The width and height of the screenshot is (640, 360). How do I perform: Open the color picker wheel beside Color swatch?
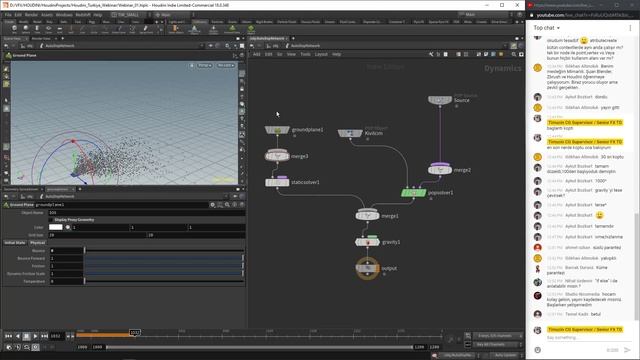(68, 227)
